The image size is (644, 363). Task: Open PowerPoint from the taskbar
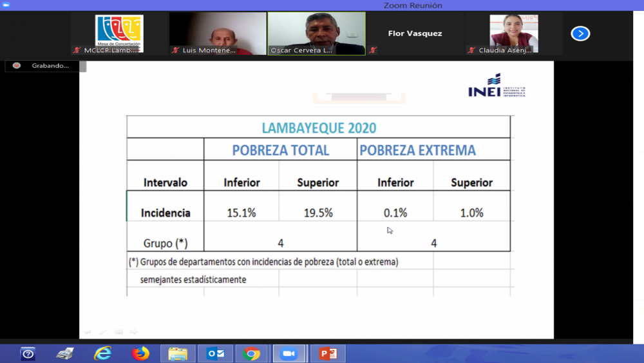[x=328, y=353]
